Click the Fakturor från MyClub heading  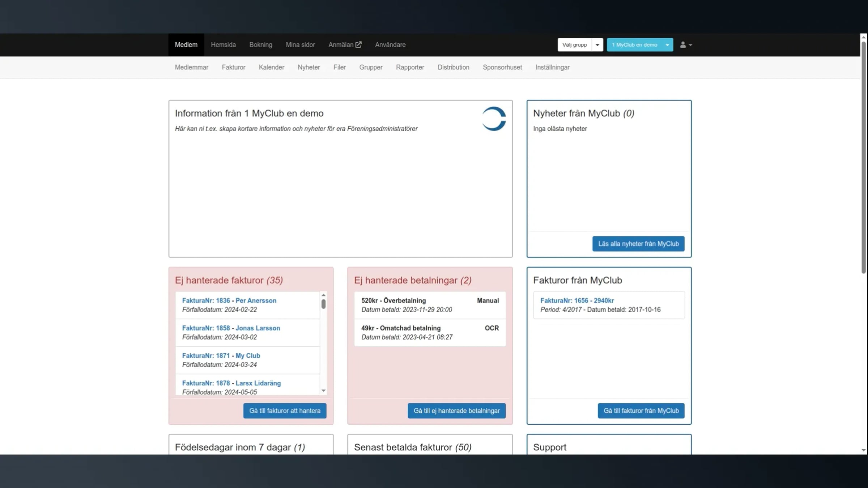pyautogui.click(x=578, y=280)
